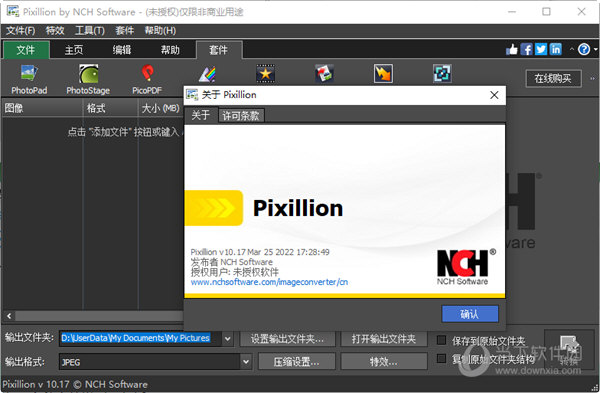Open the 文件(F) menu
The width and height of the screenshot is (600, 393).
pos(20,31)
